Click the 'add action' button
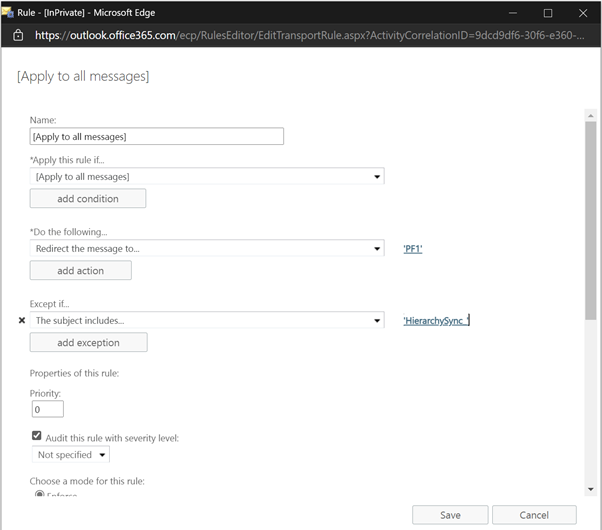Viewport: 602px width, 530px height. pos(81,271)
